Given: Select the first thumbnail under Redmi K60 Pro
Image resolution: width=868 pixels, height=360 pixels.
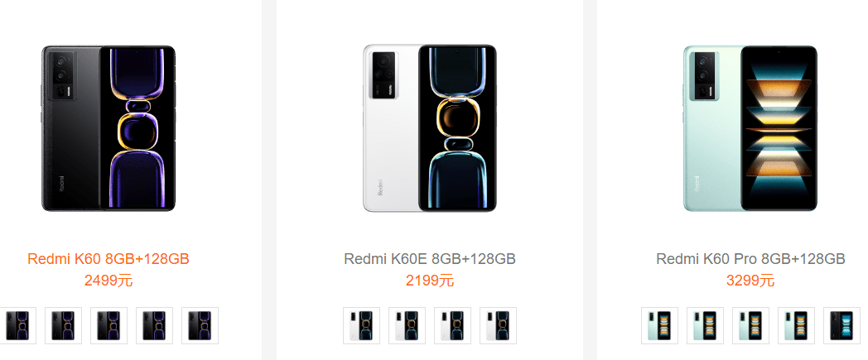Looking at the screenshot, I should (x=659, y=325).
